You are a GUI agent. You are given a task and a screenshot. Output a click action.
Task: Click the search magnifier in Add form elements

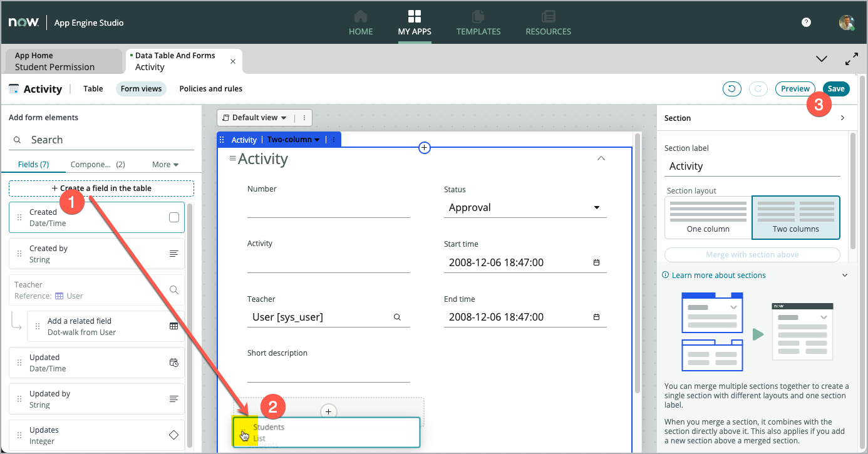click(x=18, y=140)
